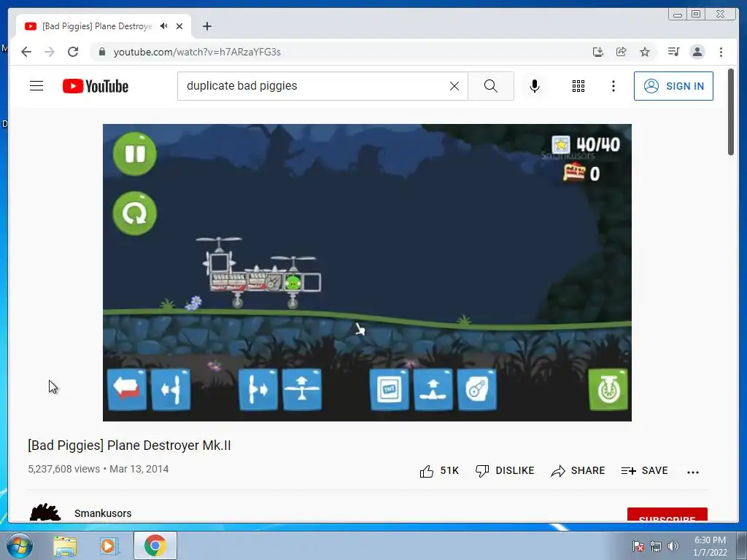The width and height of the screenshot is (747, 560).
Task: Click the install/download icon in address bar
Action: click(x=598, y=52)
